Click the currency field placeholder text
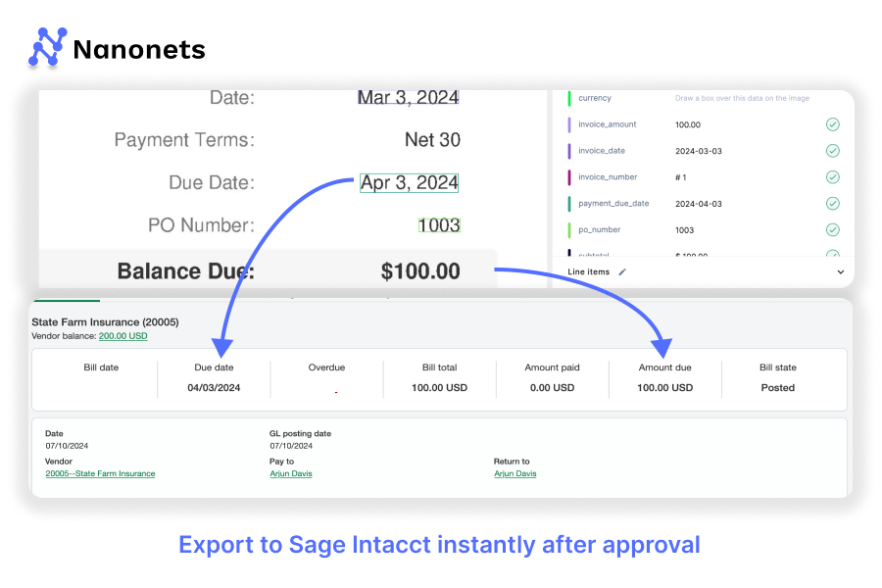This screenshot has height=588, width=882. point(740,99)
